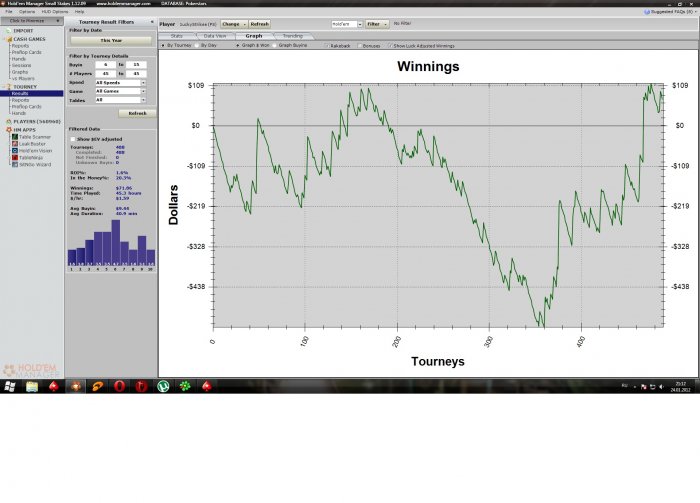Launch the Table Scanner app icon
This screenshot has width=700, height=503.
(x=15, y=137)
